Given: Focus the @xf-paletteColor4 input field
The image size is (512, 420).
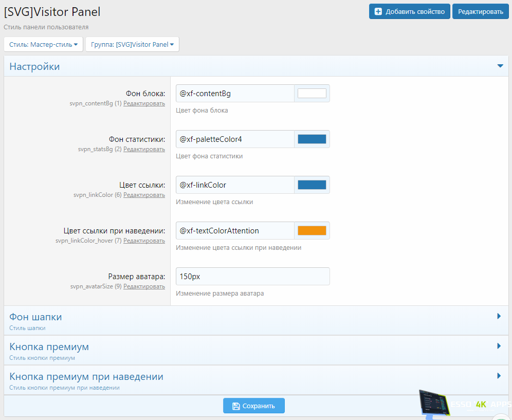Looking at the screenshot, I should click(x=235, y=139).
